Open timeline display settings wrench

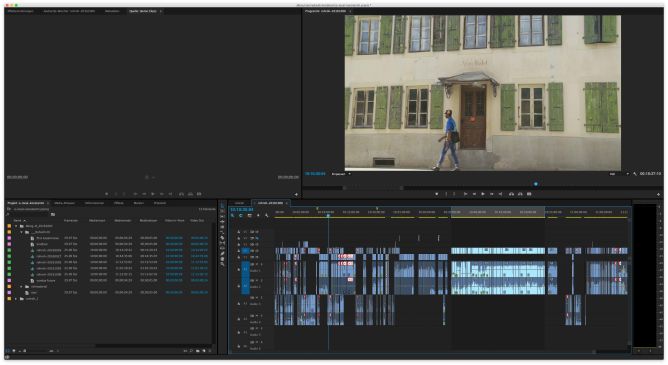(x=267, y=216)
